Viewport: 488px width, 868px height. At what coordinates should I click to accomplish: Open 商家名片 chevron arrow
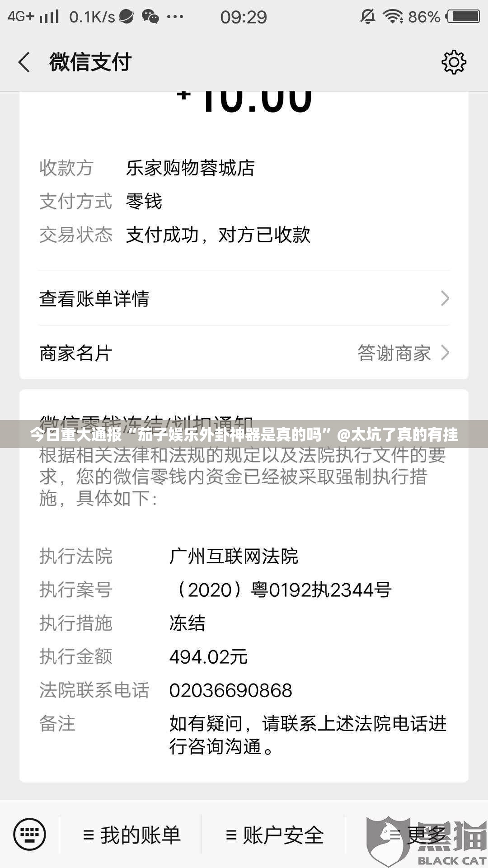445,353
